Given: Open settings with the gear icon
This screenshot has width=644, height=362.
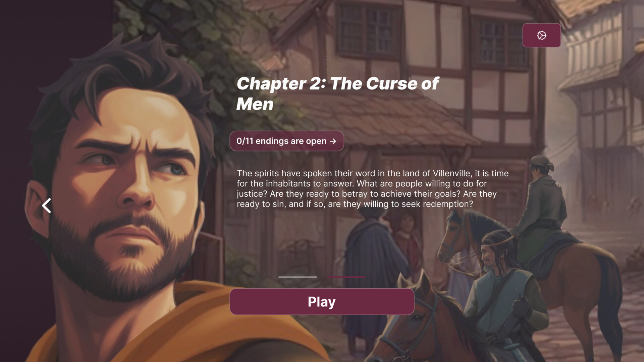Looking at the screenshot, I should click(541, 35).
